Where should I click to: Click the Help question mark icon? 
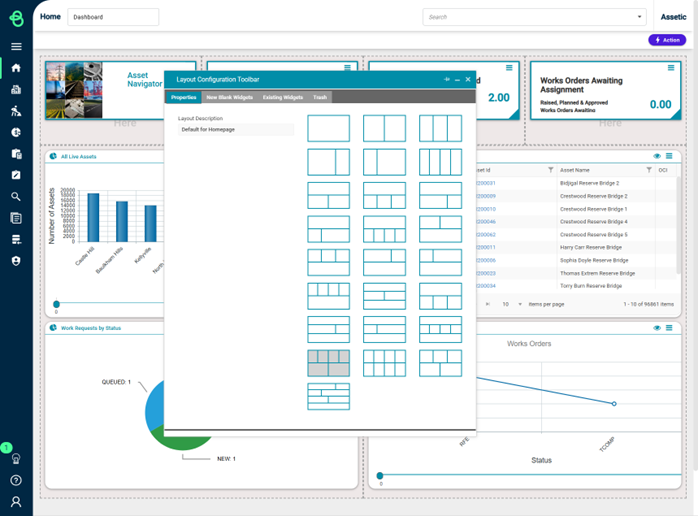click(x=16, y=480)
